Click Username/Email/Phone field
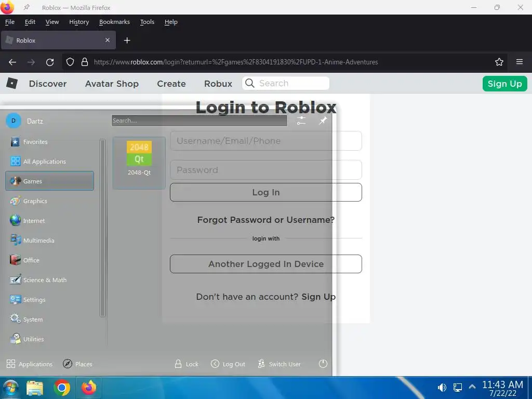 pos(266,141)
